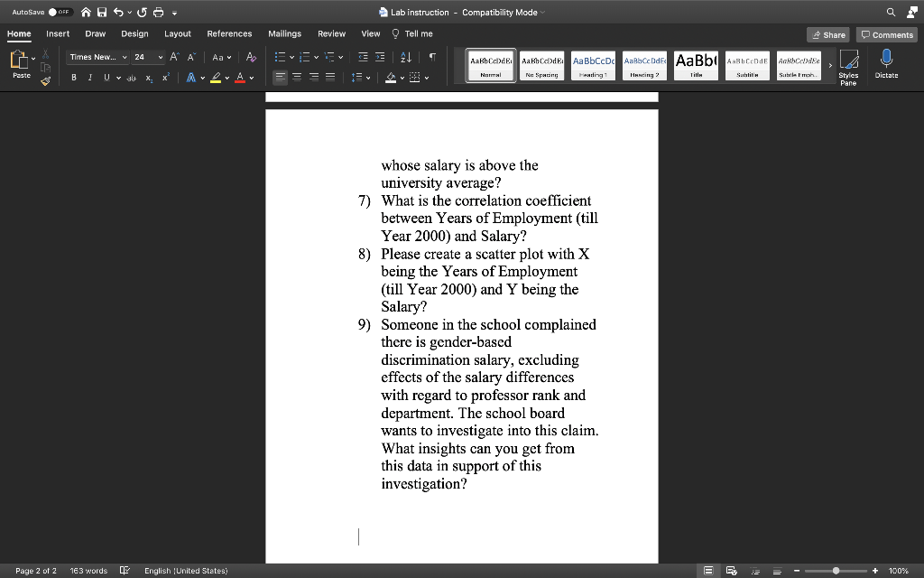Image resolution: width=924 pixels, height=578 pixels.
Task: Apply the Heading 1 style
Action: click(593, 65)
